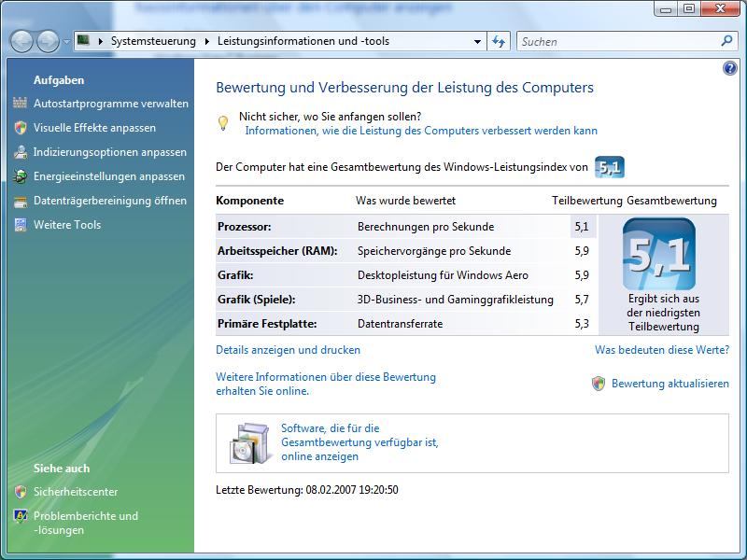Screen dimensions: 747x560
Task: Click the Grafik (Spiele) score 5,7
Action: (582, 300)
